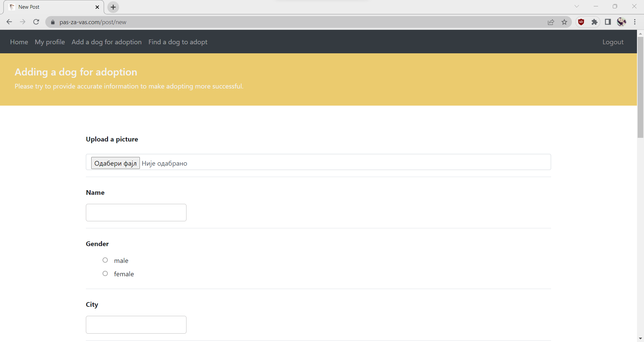644x342 pixels.
Task: Open the Chrome three-dot menu
Action: [x=635, y=22]
